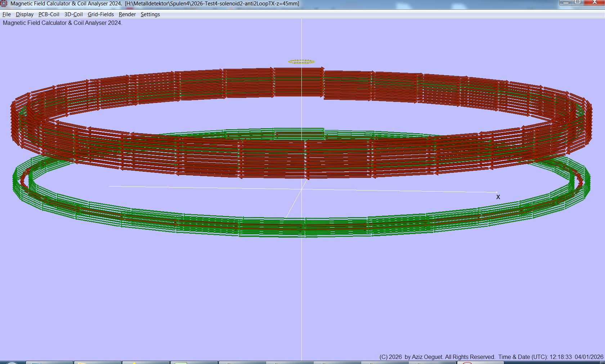
Task: Click the coil logo icon in the title bar
Action: pos(4,3)
